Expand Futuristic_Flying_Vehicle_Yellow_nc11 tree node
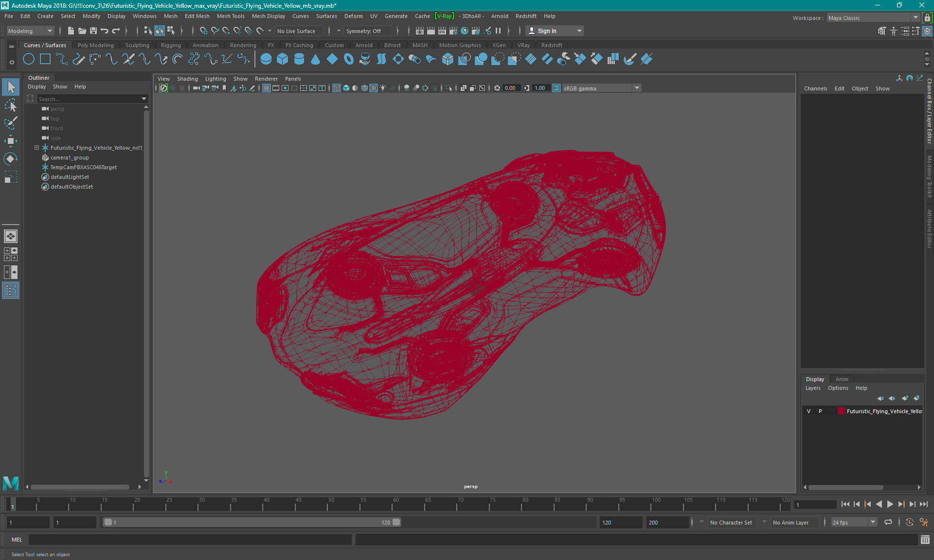 37,147
